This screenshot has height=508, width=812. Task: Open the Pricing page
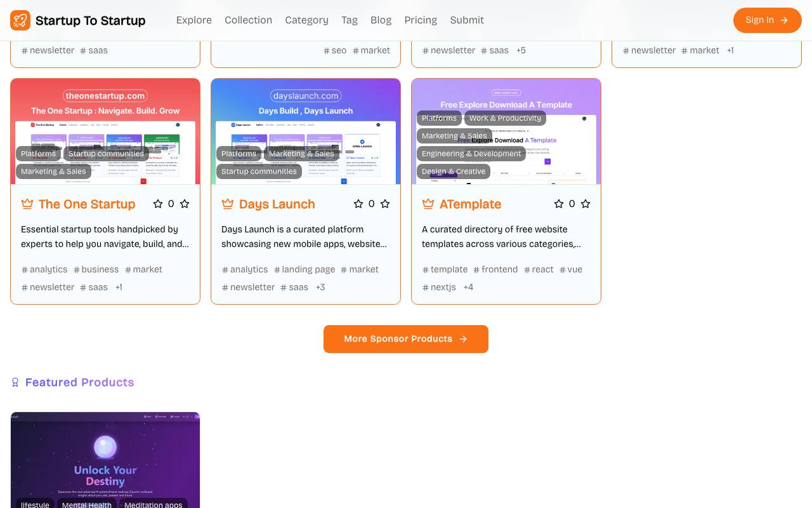[421, 20]
